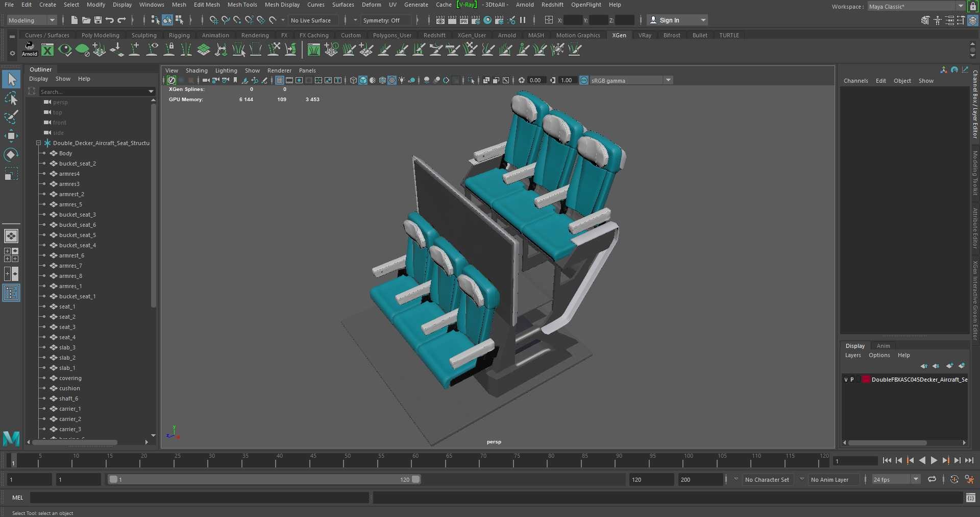Play animation backwards
980x517 pixels.
[922, 460]
